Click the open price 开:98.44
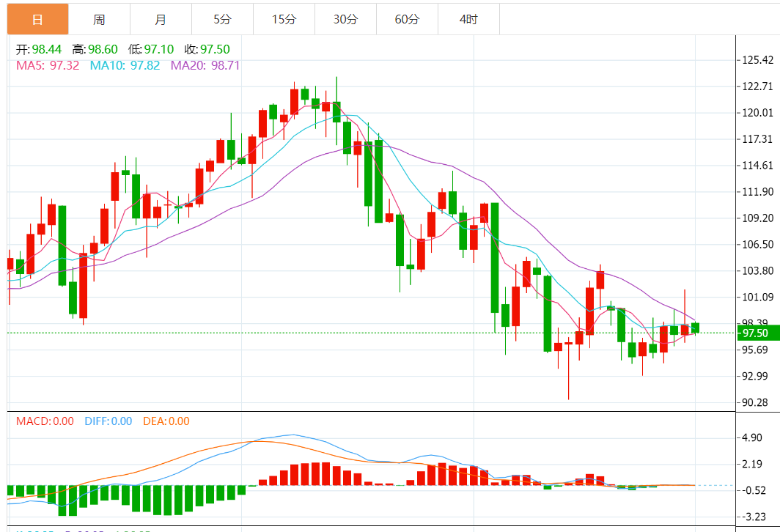 pos(39,49)
